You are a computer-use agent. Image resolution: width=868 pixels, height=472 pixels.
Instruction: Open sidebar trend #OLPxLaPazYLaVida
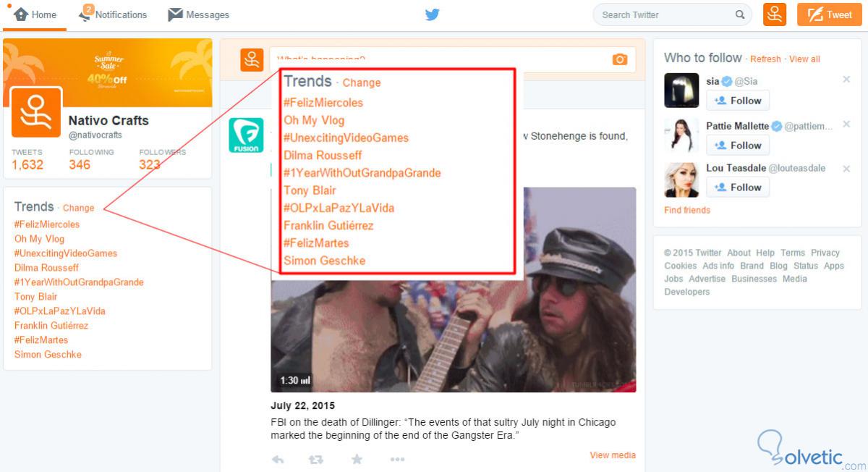coord(59,311)
